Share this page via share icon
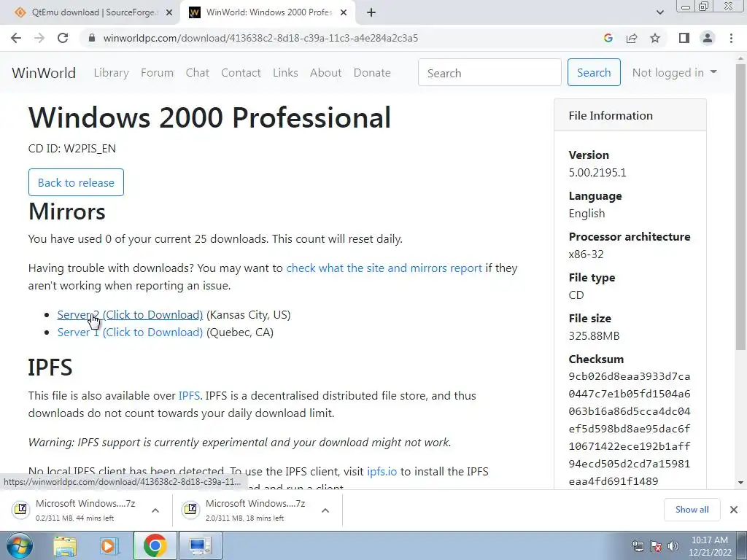Viewport: 747px width, 560px height. (632, 38)
